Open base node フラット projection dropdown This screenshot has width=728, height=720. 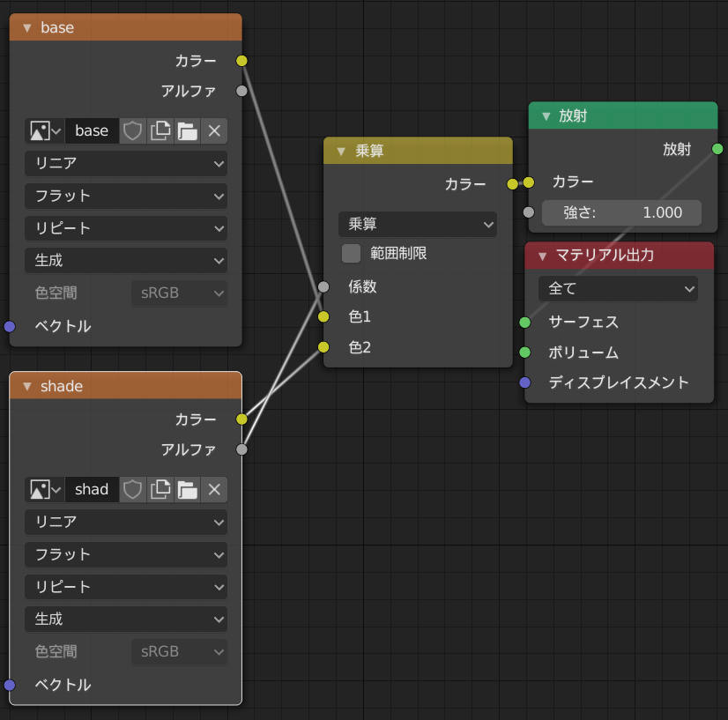126,196
